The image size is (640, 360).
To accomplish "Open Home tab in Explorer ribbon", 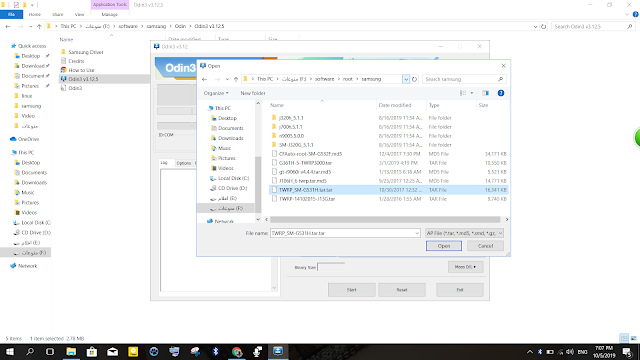I will pos(35,14).
